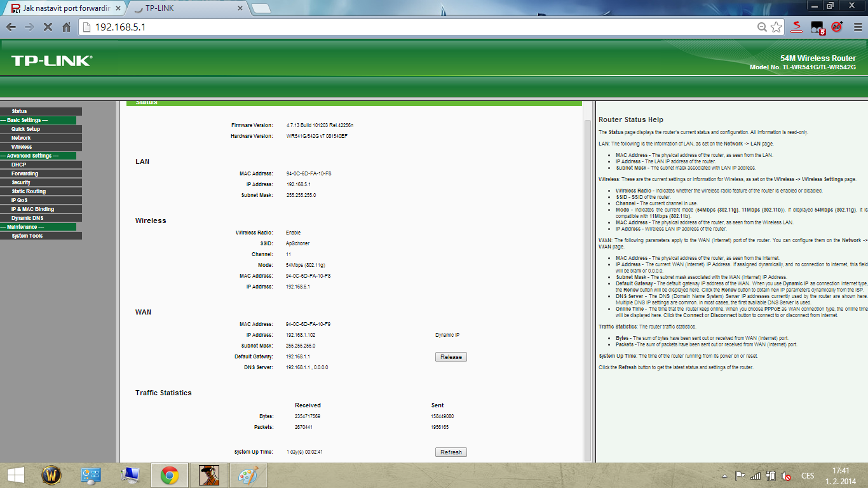
Task: Click the default gateway value 192.168.1.1
Action: [x=298, y=356]
